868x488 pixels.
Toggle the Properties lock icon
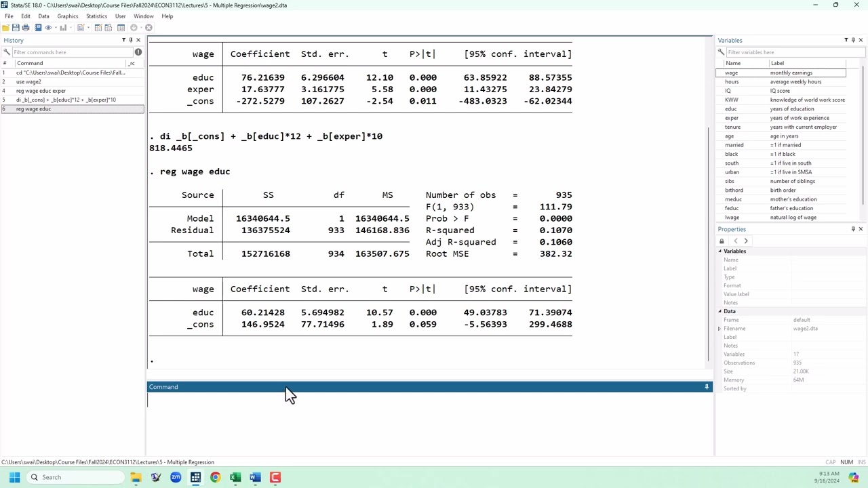pyautogui.click(x=722, y=241)
